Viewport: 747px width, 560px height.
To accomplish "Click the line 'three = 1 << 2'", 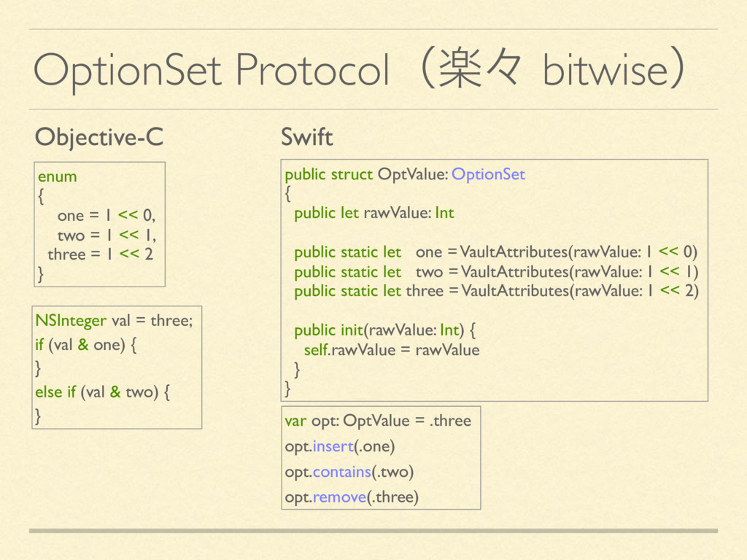I will (100, 254).
